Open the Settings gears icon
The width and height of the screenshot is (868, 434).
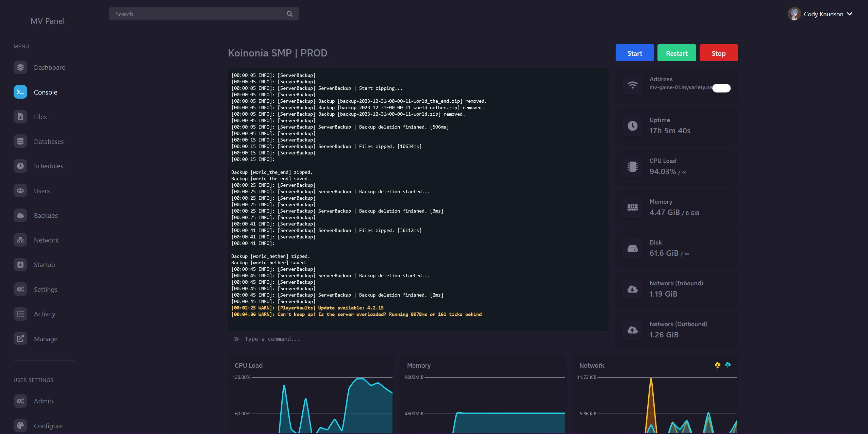coord(20,289)
